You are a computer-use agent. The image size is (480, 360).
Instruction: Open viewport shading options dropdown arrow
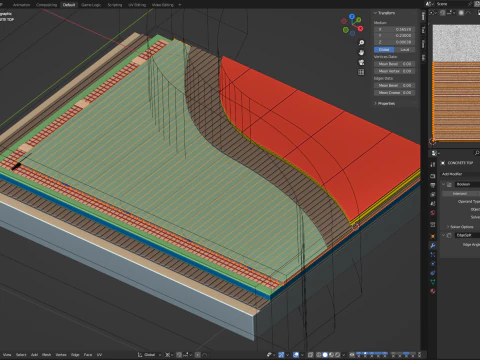(344, 355)
